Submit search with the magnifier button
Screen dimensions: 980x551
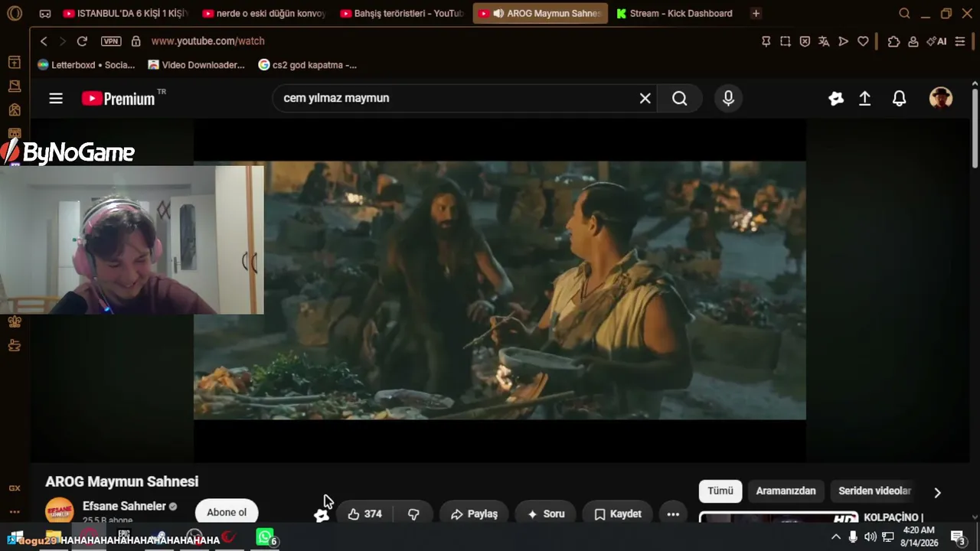[x=679, y=98]
